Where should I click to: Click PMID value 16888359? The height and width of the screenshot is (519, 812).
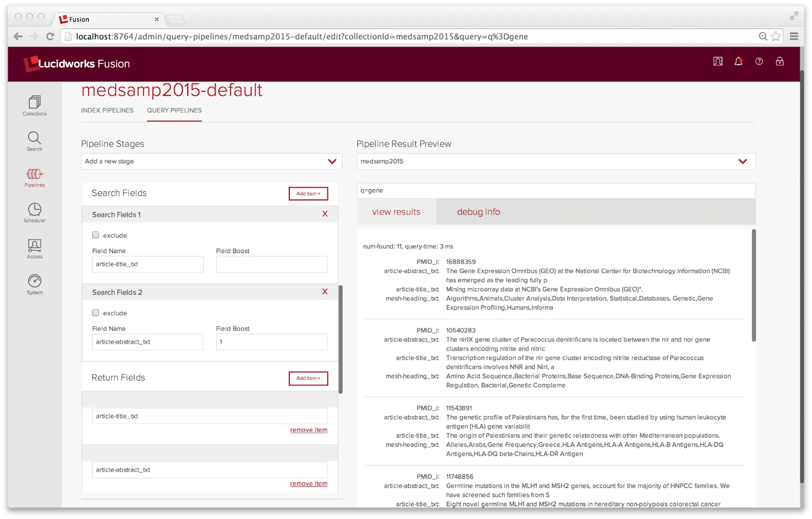(461, 262)
